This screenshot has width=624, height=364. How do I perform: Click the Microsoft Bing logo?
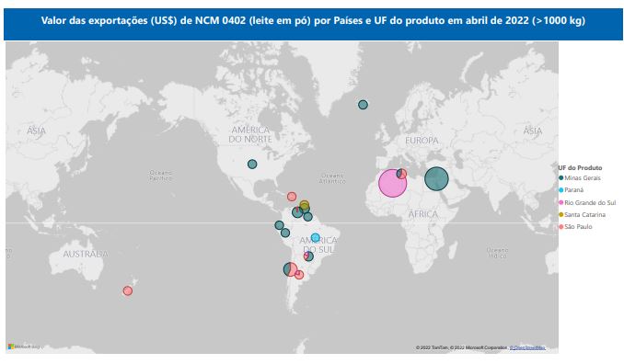tap(24, 347)
